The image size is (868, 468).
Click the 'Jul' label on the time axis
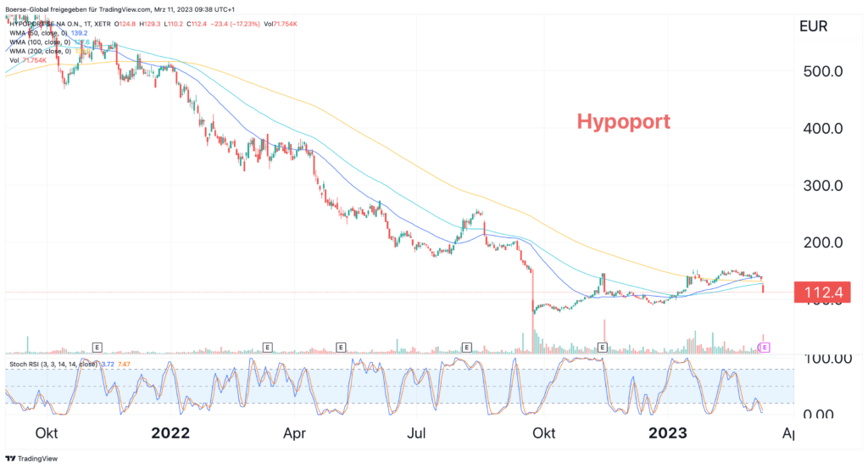pos(416,433)
